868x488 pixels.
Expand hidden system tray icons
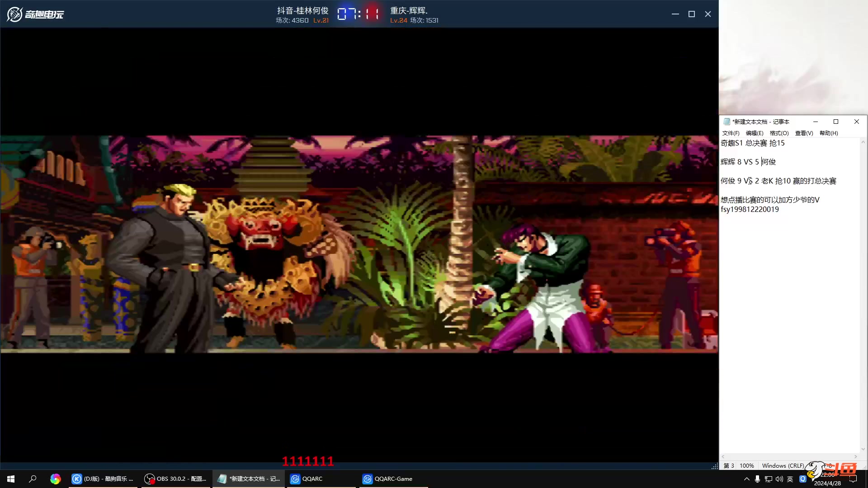(x=746, y=479)
